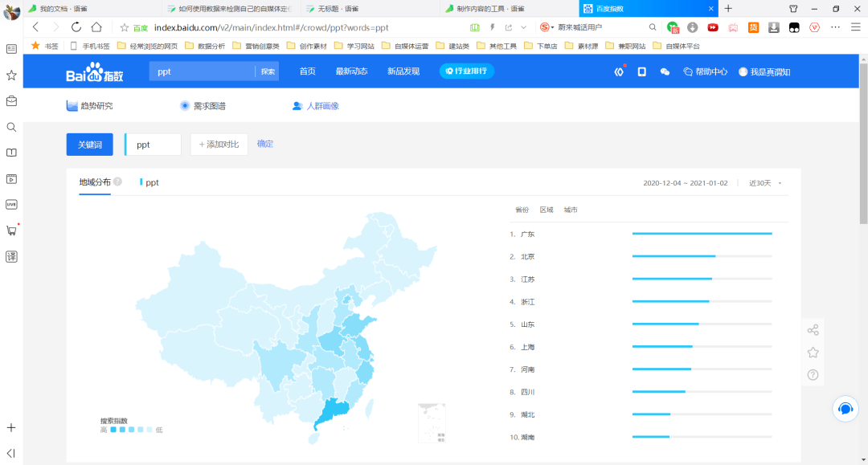Open the translate (译) sidebar icon

point(11,257)
